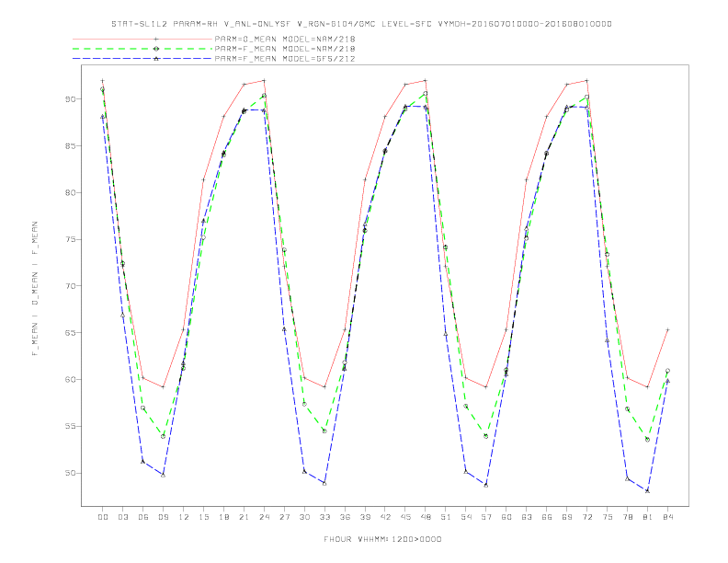Click x-axis tick label 00
Screen dimensions: 728x563
(103, 517)
